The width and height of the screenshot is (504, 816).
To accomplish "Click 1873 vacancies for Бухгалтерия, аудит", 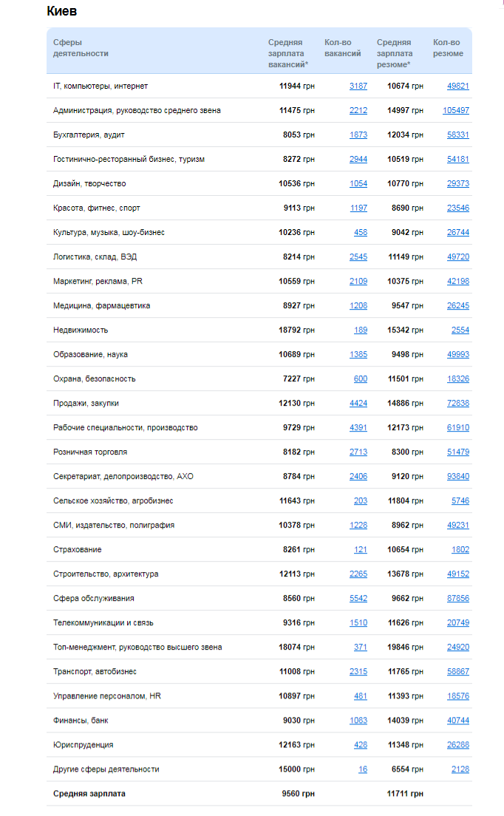I will coord(358,135).
